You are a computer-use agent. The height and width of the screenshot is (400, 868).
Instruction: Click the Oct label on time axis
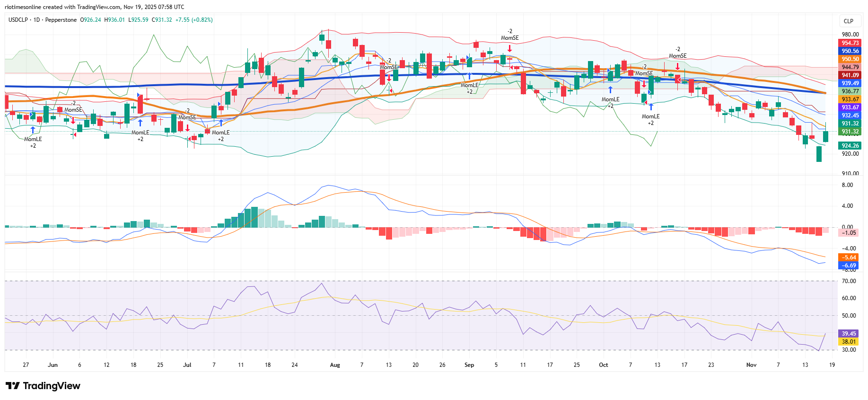point(604,365)
